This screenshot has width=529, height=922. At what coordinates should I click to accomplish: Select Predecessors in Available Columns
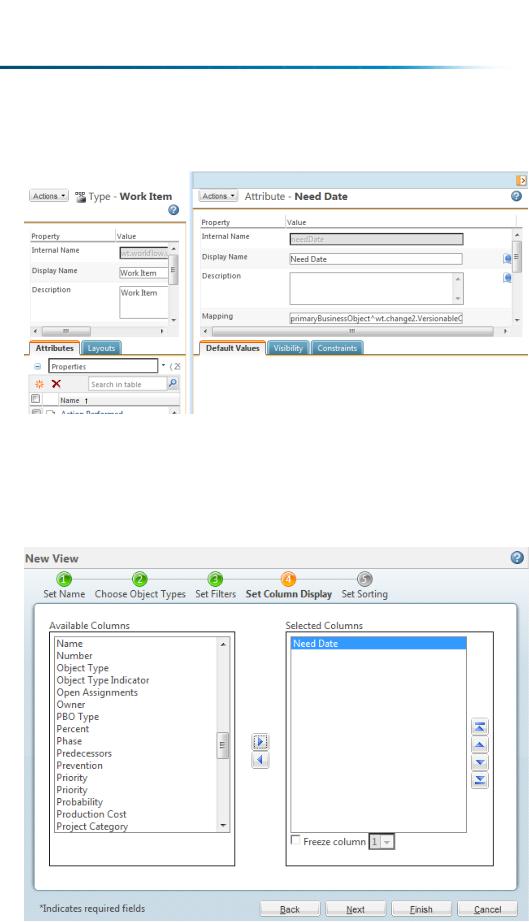point(84,753)
